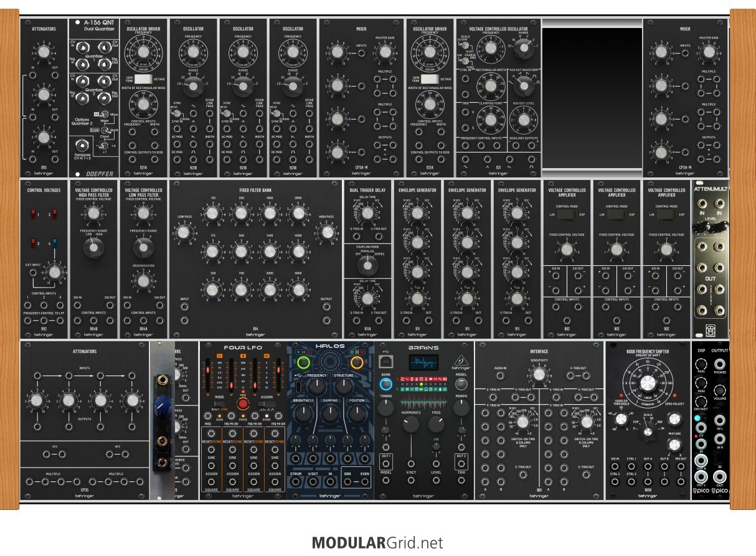Click the SENSITIVITY knob on Interface module

pos(539,375)
